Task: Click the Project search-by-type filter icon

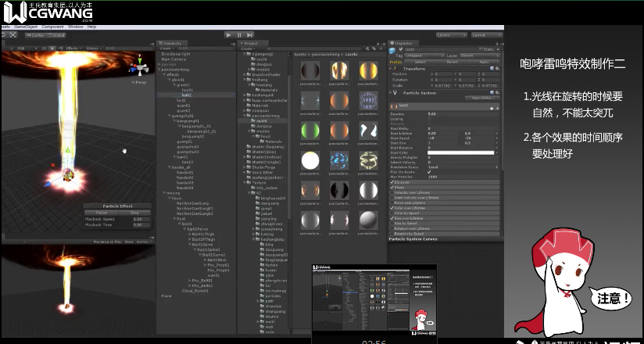Action: point(368,48)
